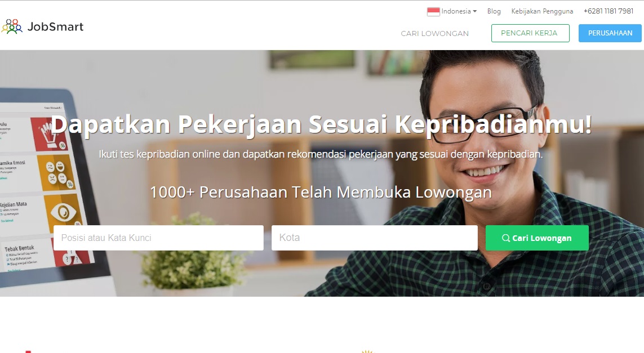Open the Indonesia language dropdown arrow
This screenshot has width=644, height=353.
pos(475,11)
